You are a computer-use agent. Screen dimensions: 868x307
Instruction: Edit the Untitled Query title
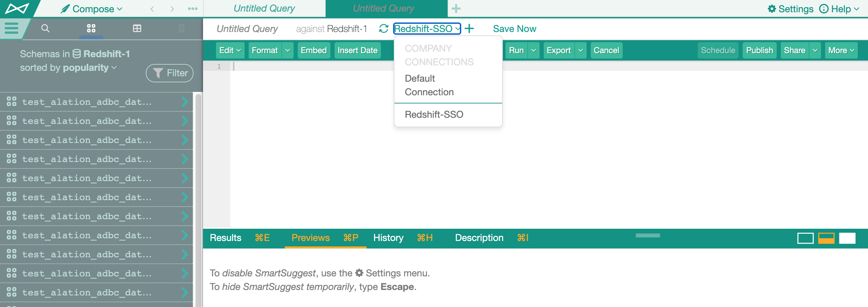coord(247,29)
